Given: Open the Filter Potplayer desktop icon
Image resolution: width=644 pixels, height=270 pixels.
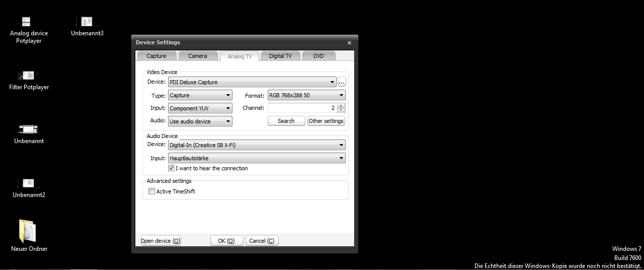Looking at the screenshot, I should click(x=29, y=76).
